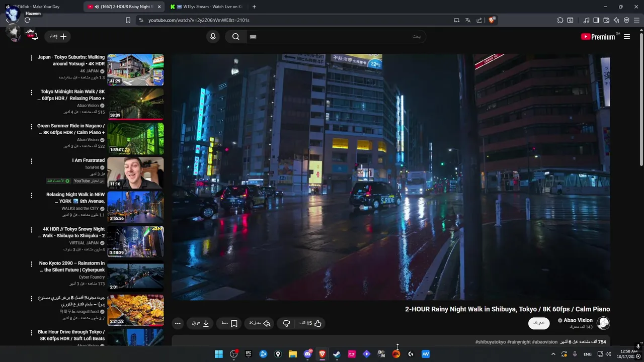Reload the current page
This screenshot has width=644, height=362.
(27, 20)
